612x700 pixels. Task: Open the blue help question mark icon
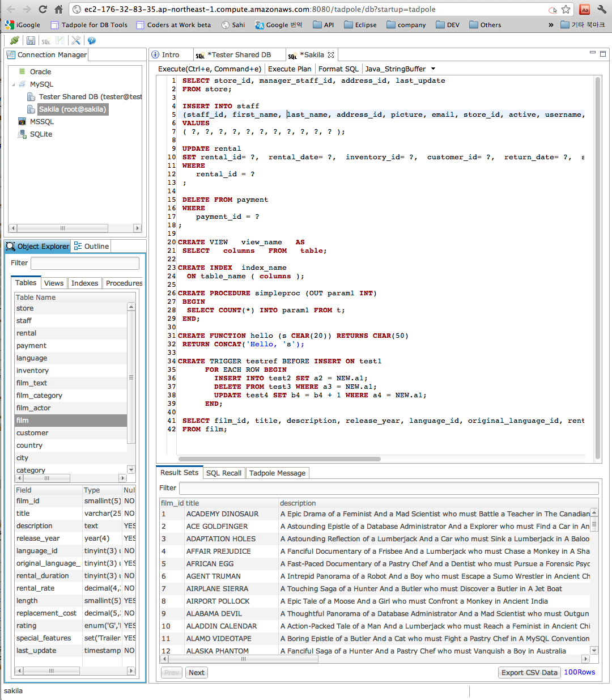pos(92,41)
